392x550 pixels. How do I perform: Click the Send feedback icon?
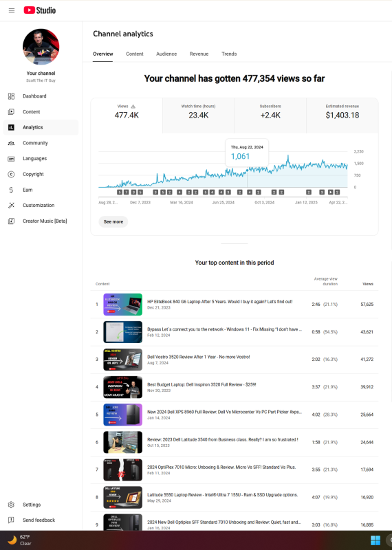pyautogui.click(x=11, y=520)
